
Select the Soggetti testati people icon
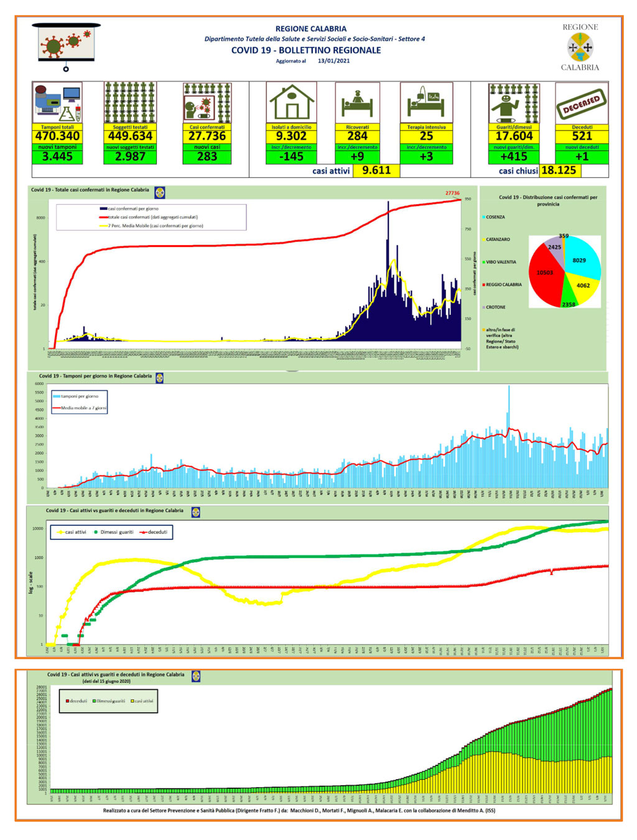(130, 103)
